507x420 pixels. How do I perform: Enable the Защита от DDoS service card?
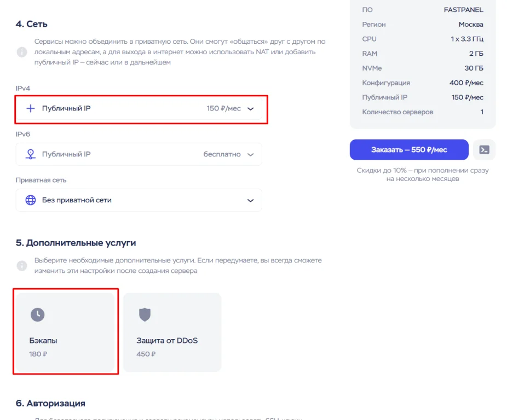click(x=172, y=332)
